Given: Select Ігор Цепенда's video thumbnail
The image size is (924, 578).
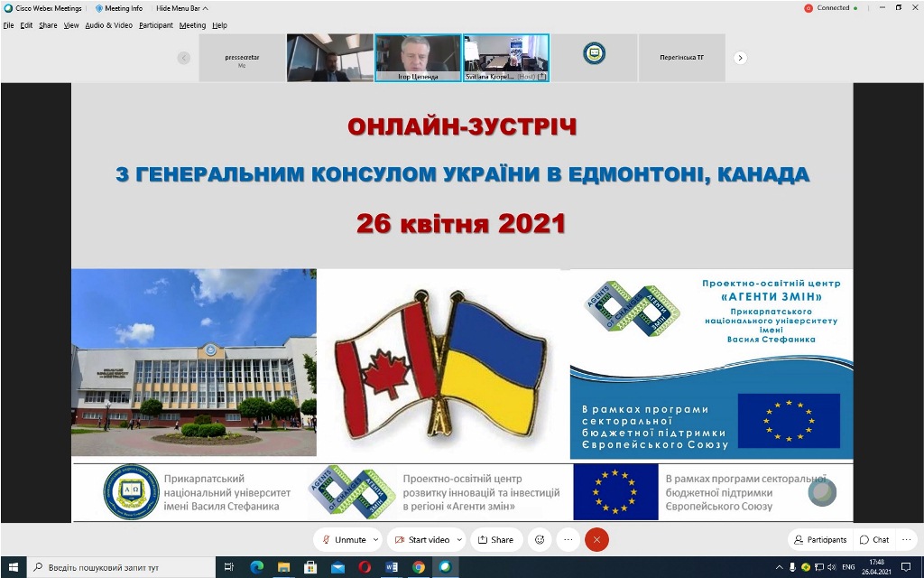Looking at the screenshot, I should click(418, 58).
